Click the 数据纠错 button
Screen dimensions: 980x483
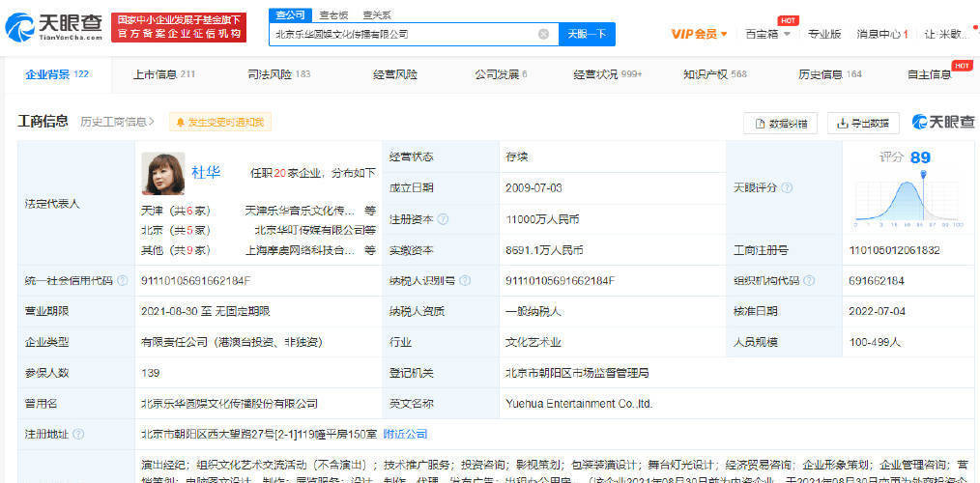pos(780,123)
